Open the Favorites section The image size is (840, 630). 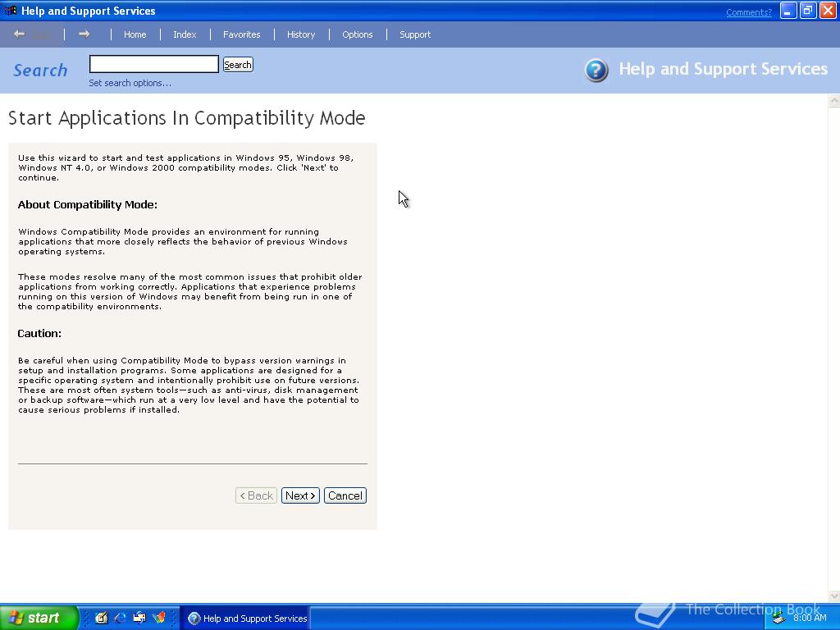pyautogui.click(x=242, y=34)
